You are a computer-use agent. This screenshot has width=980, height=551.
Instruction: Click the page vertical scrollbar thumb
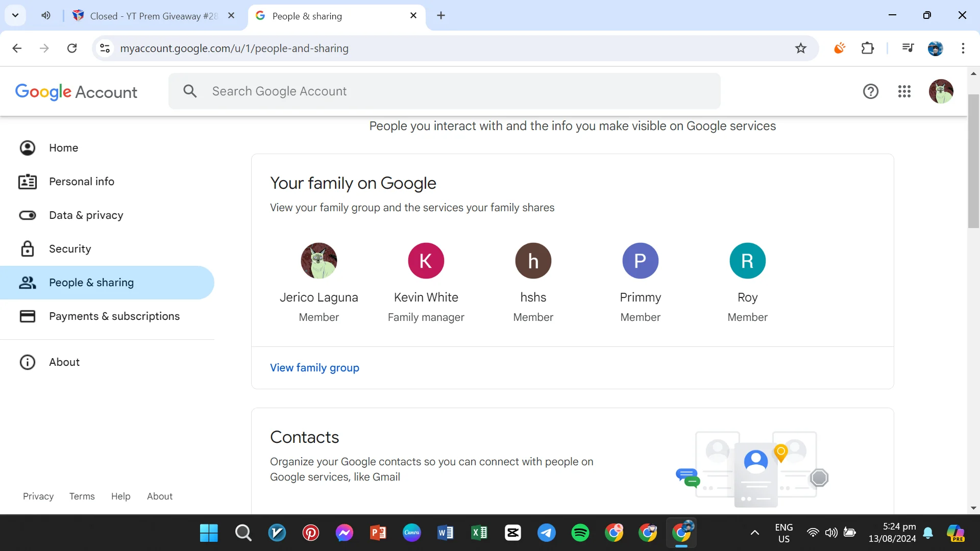[x=973, y=161]
